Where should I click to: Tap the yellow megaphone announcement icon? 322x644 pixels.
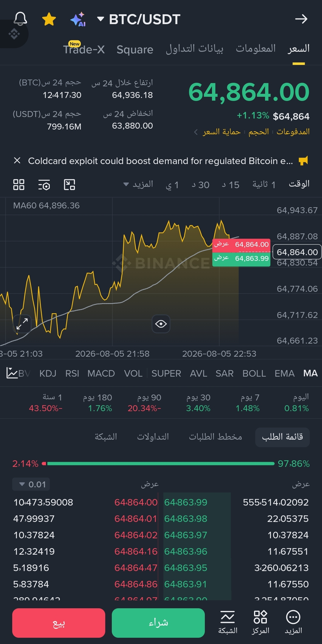[303, 160]
